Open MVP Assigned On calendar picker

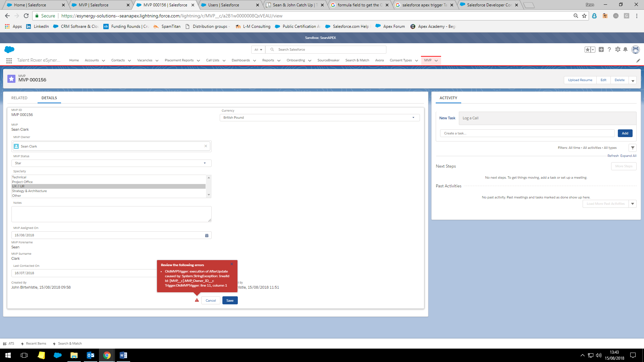click(x=207, y=235)
